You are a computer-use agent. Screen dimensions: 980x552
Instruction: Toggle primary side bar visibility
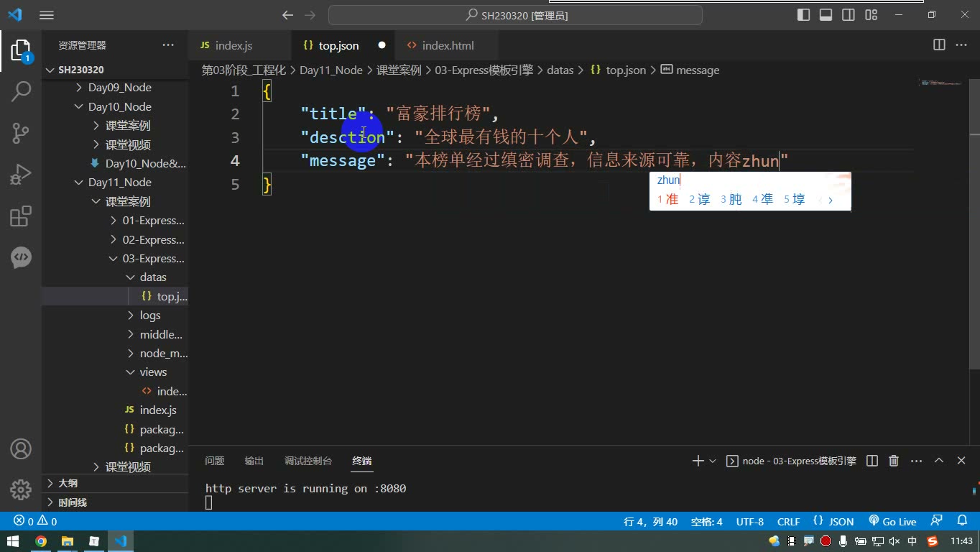click(x=804, y=15)
